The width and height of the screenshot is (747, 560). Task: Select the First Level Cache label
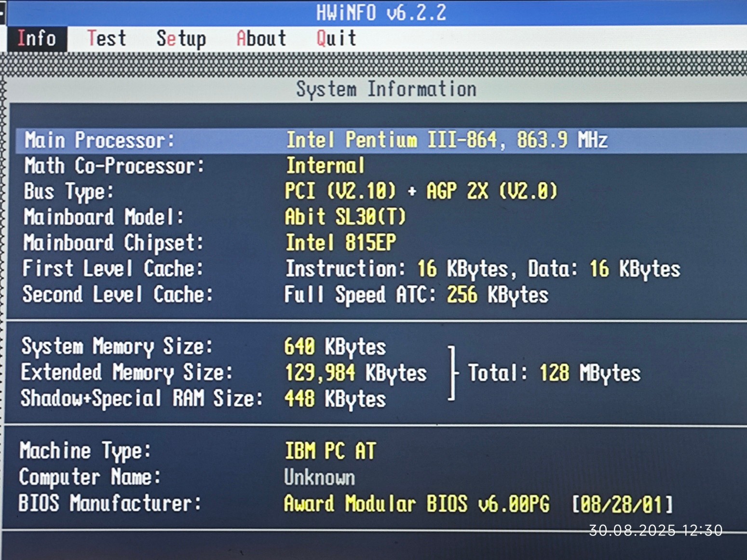(x=113, y=268)
